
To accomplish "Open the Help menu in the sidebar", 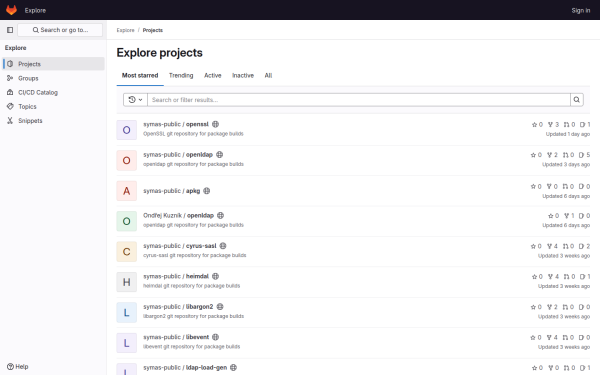I will pyautogui.click(x=18, y=367).
